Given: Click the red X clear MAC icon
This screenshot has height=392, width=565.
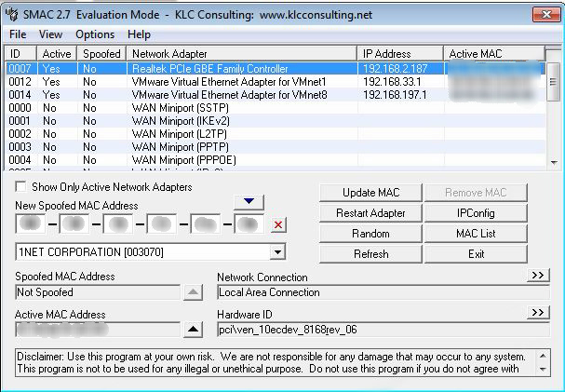Looking at the screenshot, I should tap(278, 225).
